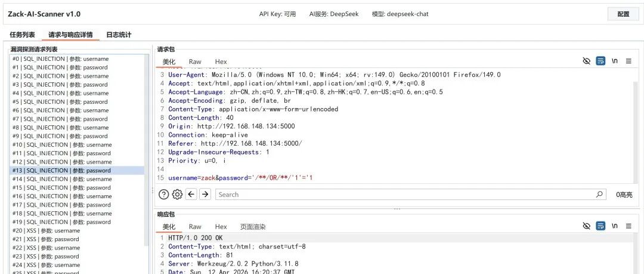This screenshot has width=644, height=274.
Task: Select request #12 SQL_INJECTION username
Action: (x=77, y=162)
